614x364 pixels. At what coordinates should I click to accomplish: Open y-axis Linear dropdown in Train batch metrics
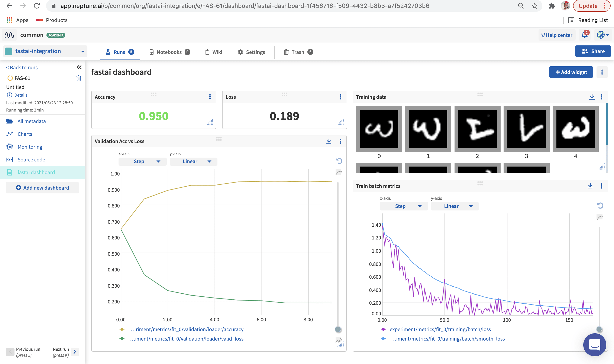[x=455, y=206]
